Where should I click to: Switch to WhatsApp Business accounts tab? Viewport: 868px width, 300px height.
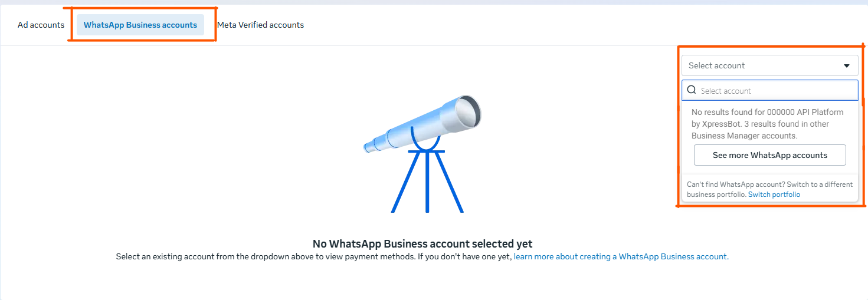[x=140, y=25]
